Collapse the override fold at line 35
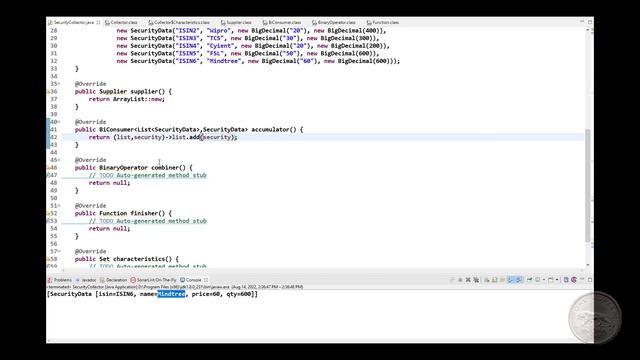 [59, 84]
